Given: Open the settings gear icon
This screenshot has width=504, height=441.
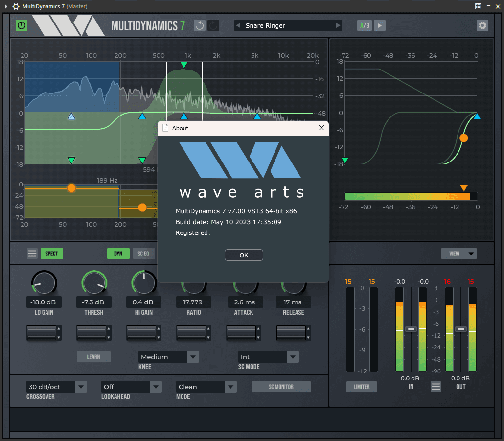Looking at the screenshot, I should click(x=482, y=25).
